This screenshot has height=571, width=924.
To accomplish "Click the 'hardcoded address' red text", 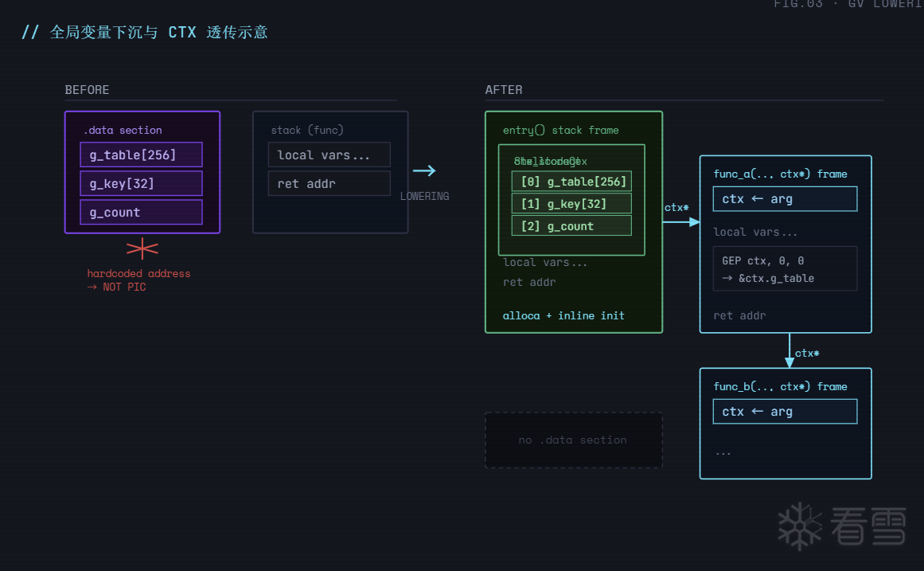I will tap(138, 273).
